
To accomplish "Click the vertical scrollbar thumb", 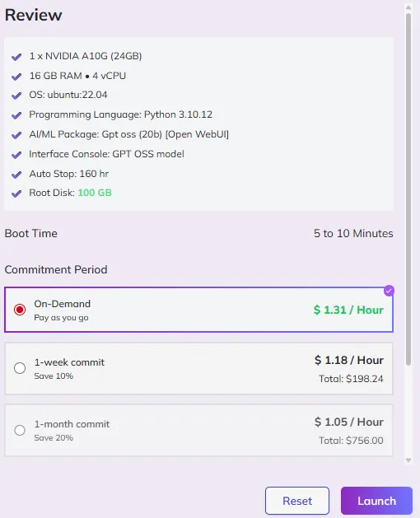I will pyautogui.click(x=408, y=189).
